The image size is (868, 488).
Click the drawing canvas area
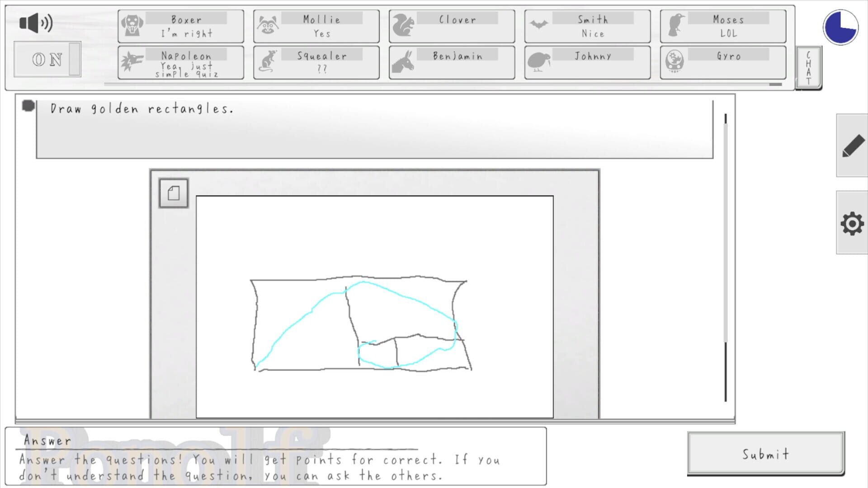pos(375,307)
